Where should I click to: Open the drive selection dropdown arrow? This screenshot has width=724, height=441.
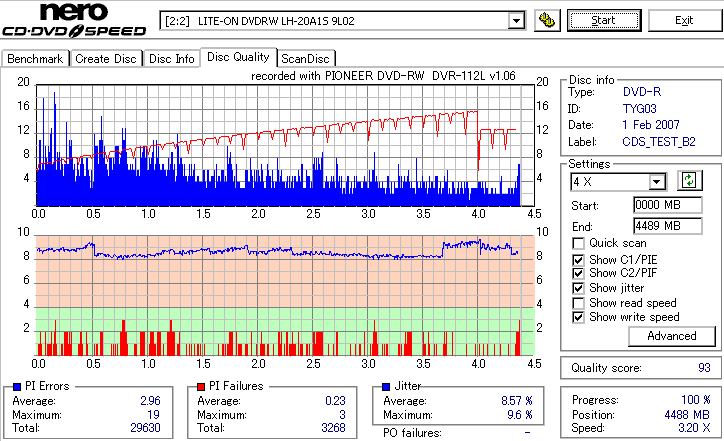pyautogui.click(x=516, y=21)
